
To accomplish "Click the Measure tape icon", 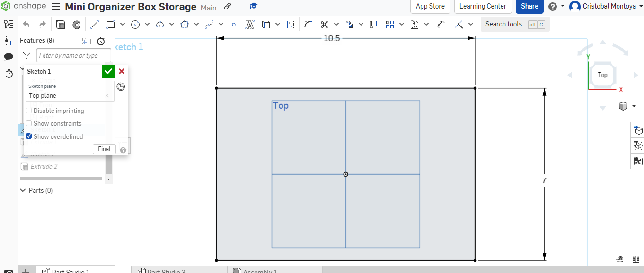I will [620, 259].
